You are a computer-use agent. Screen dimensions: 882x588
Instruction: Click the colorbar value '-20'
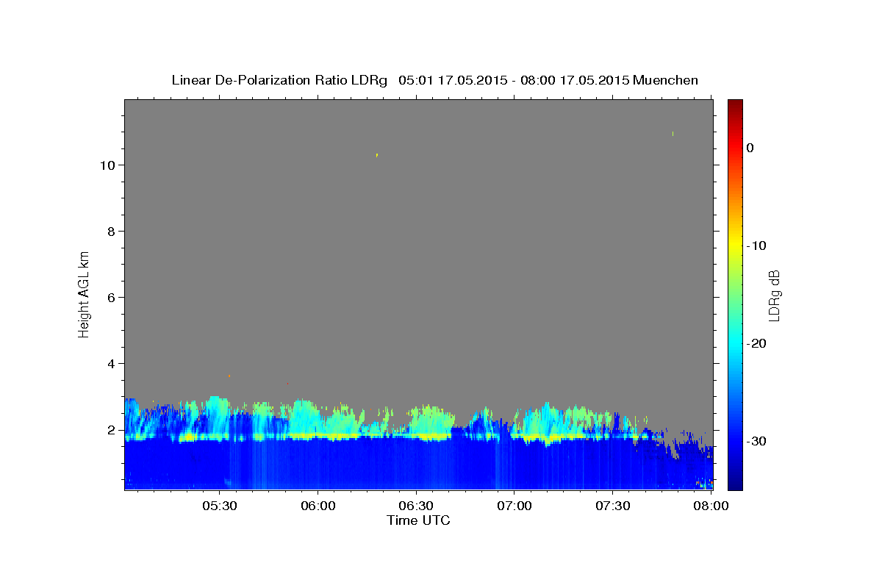click(x=756, y=343)
